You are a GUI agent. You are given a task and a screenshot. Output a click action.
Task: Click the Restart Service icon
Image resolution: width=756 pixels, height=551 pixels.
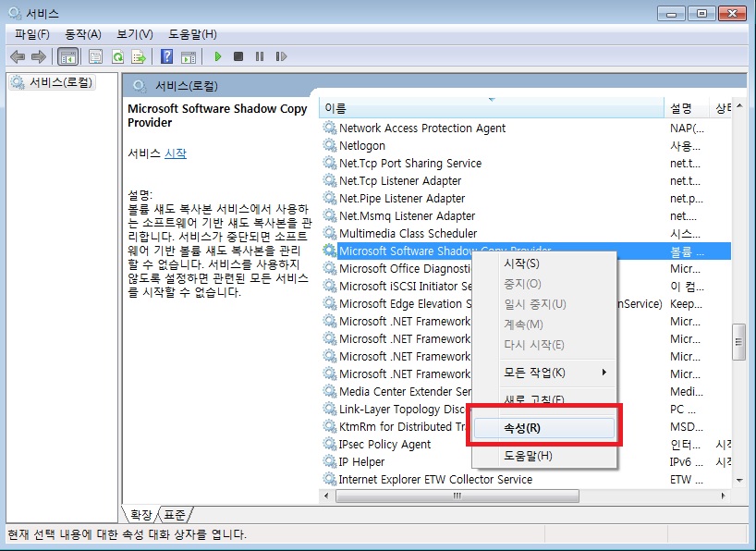coord(281,56)
